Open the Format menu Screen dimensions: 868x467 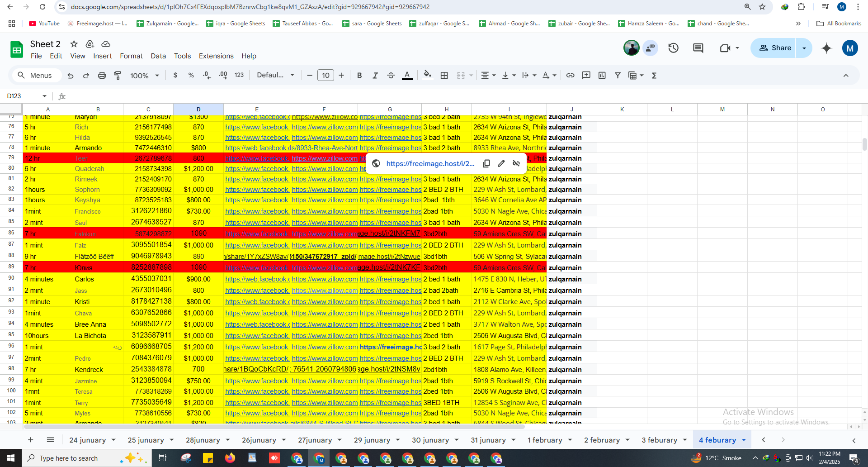[x=131, y=56]
